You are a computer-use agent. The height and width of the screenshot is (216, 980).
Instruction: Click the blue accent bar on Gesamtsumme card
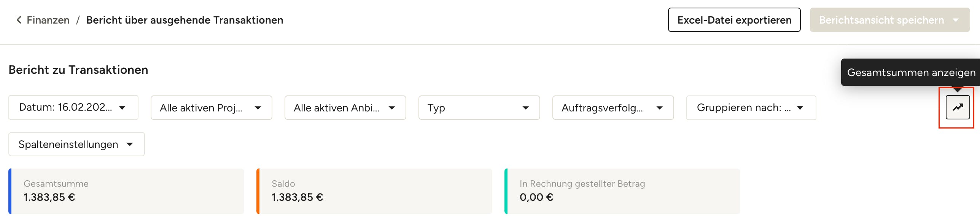10,191
